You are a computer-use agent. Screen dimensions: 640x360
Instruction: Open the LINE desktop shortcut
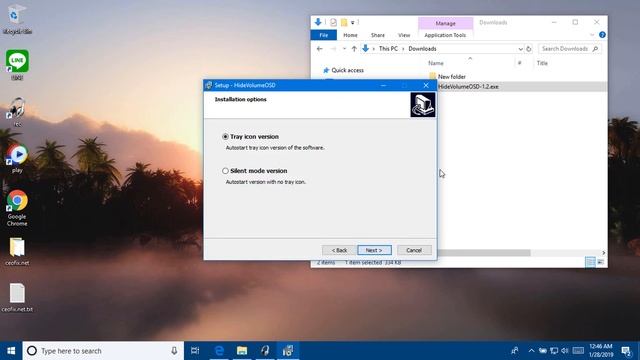17,65
